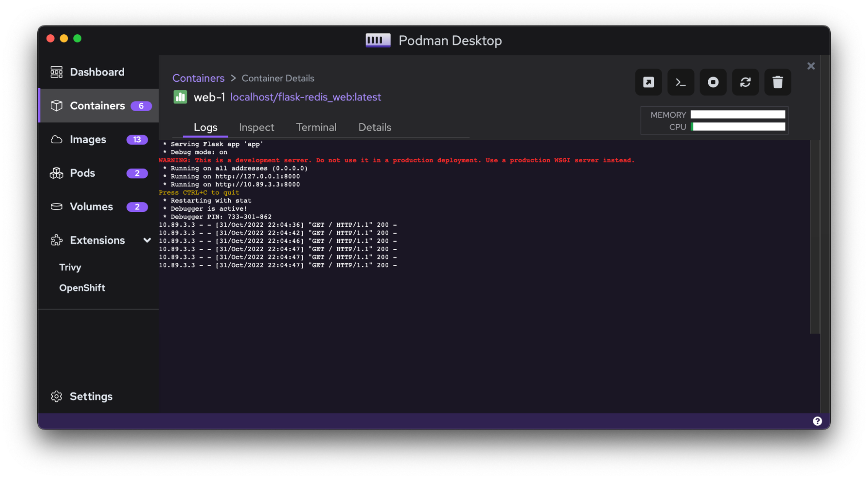Screen dimensions: 868x479
Task: Click the web-1 container name
Action: [209, 97]
